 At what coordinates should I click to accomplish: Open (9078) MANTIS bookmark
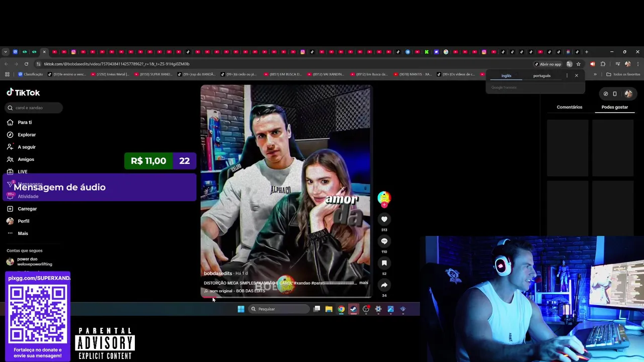point(413,74)
